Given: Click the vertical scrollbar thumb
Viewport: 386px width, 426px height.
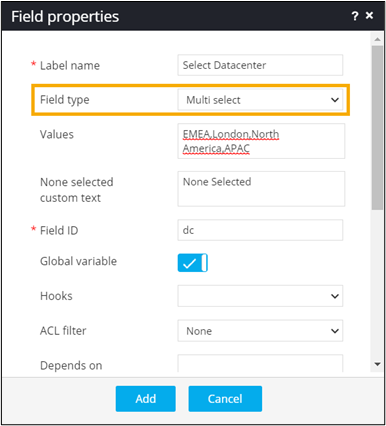Looking at the screenshot, I should (377, 128).
